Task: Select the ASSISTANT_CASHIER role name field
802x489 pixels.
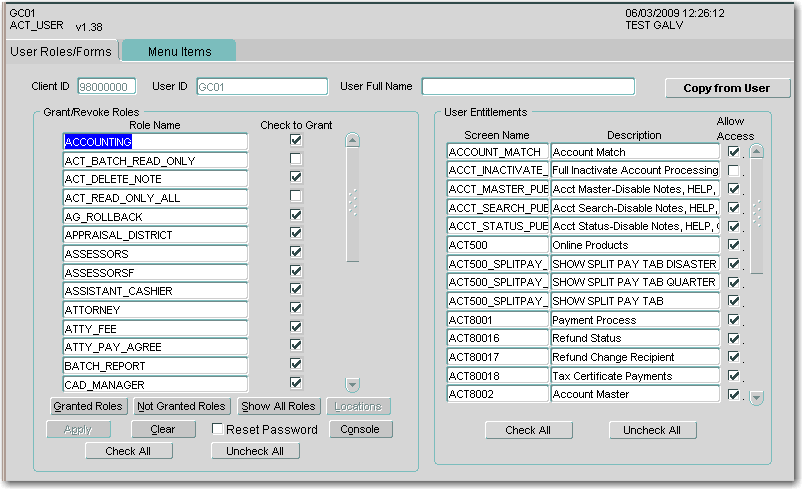Action: click(155, 291)
